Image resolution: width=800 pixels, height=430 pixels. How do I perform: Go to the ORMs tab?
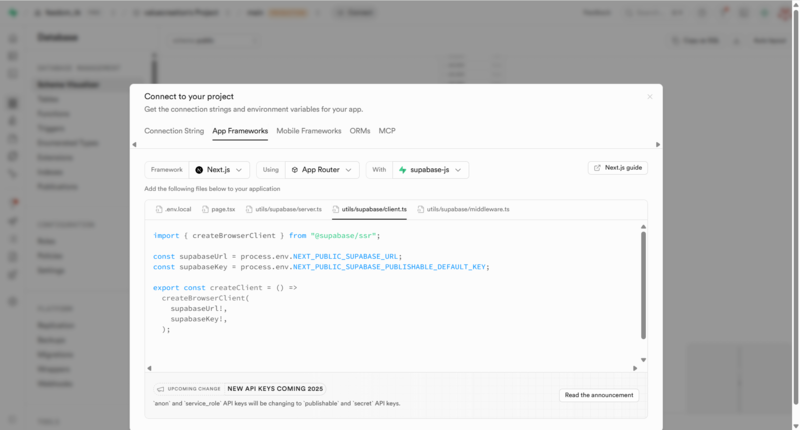pyautogui.click(x=360, y=131)
